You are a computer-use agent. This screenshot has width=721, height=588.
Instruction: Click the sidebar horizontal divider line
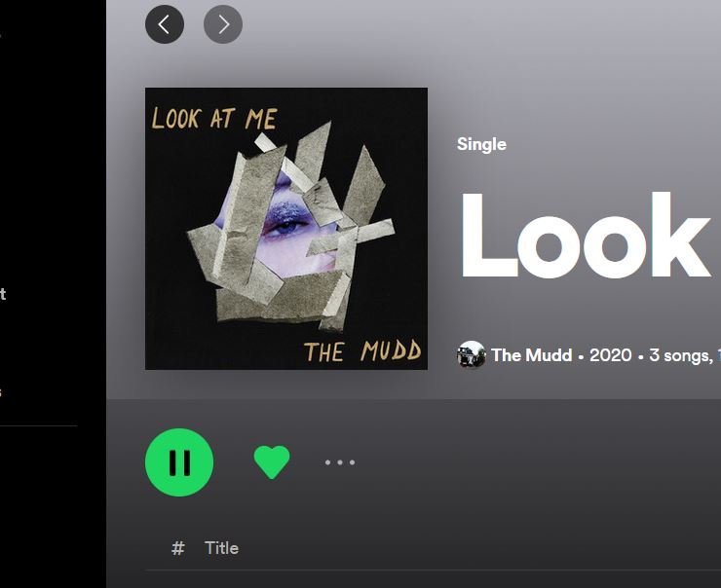39,425
